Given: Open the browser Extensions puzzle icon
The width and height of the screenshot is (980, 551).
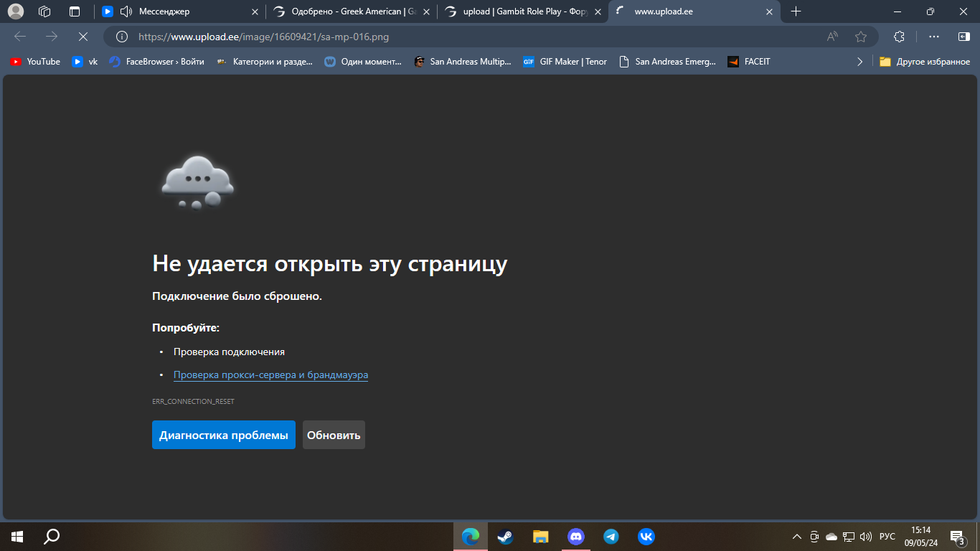Looking at the screenshot, I should 899,37.
